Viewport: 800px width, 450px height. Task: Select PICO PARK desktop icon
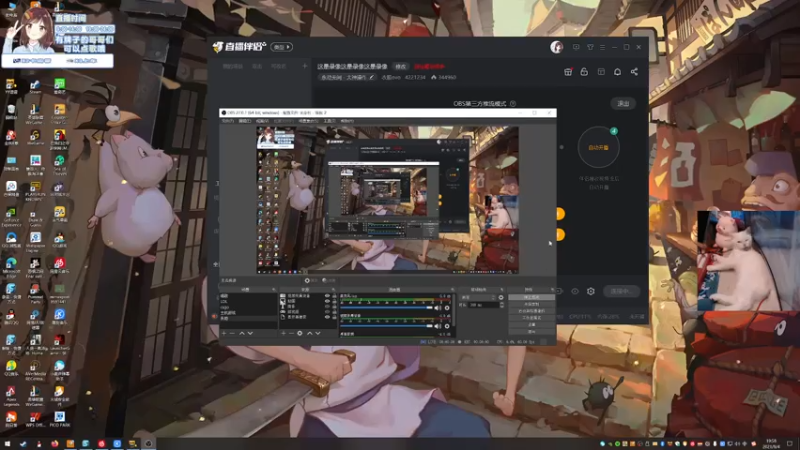59,420
